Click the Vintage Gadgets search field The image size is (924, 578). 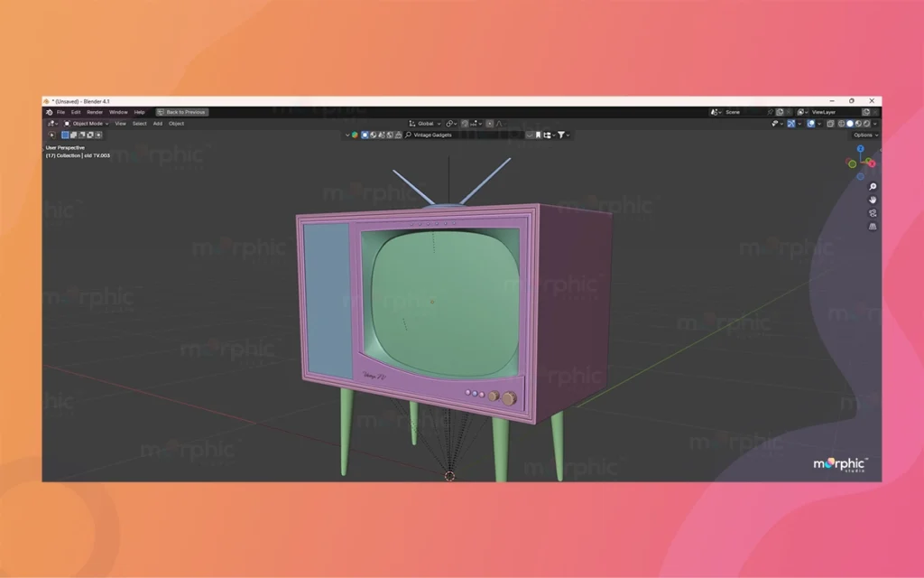click(465, 135)
